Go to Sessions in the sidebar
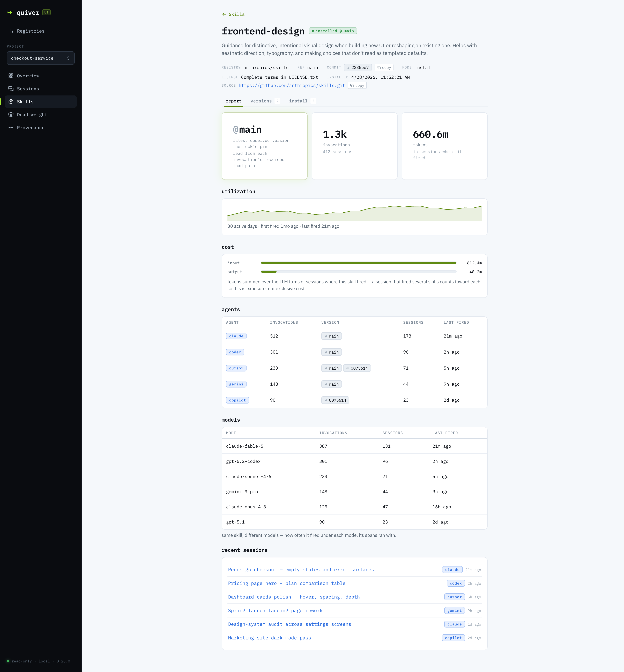Image resolution: width=624 pixels, height=672 pixels. (41, 89)
